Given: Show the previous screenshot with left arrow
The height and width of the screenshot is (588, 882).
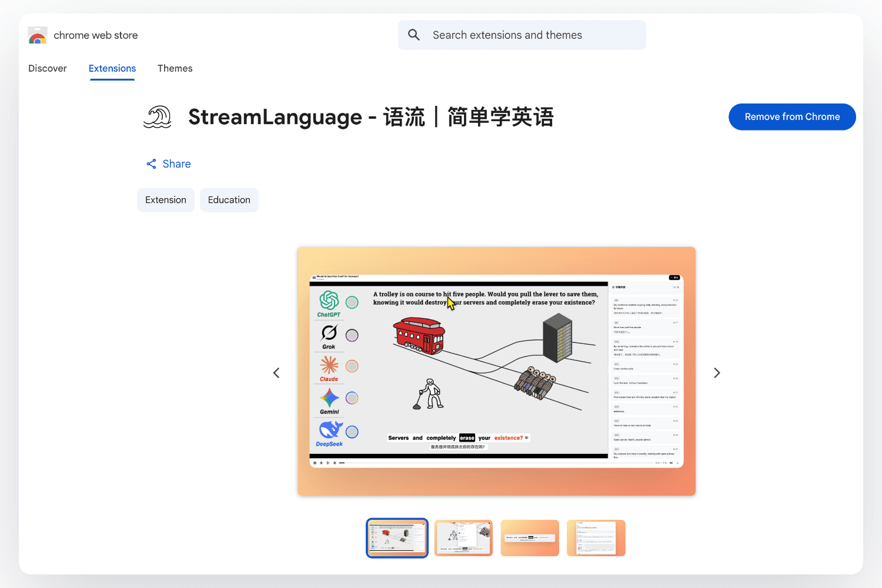Looking at the screenshot, I should coord(276,373).
